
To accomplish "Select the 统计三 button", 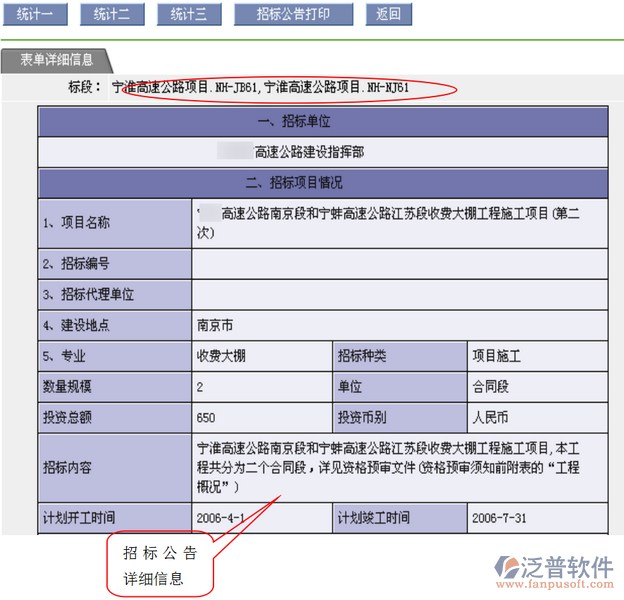I will tap(188, 14).
